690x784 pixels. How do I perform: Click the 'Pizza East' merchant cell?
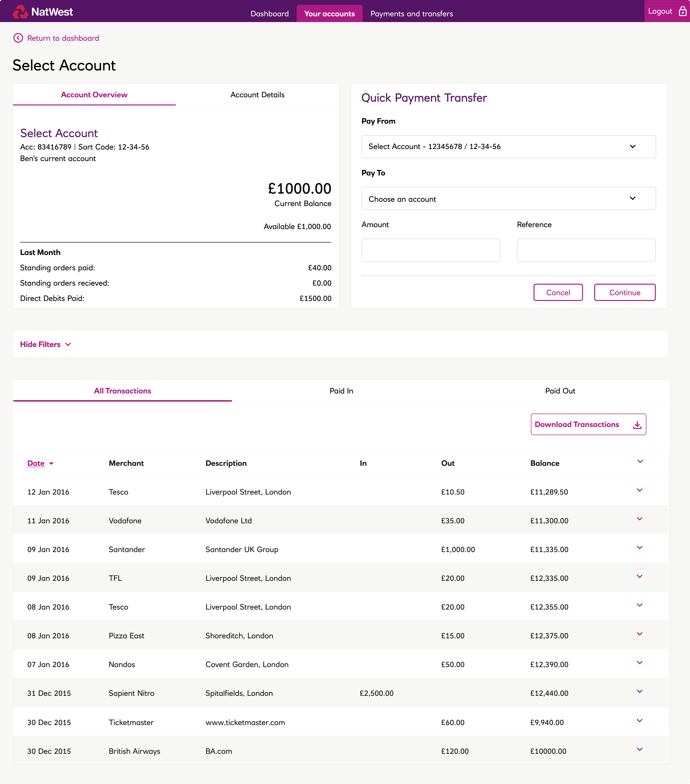[126, 636]
